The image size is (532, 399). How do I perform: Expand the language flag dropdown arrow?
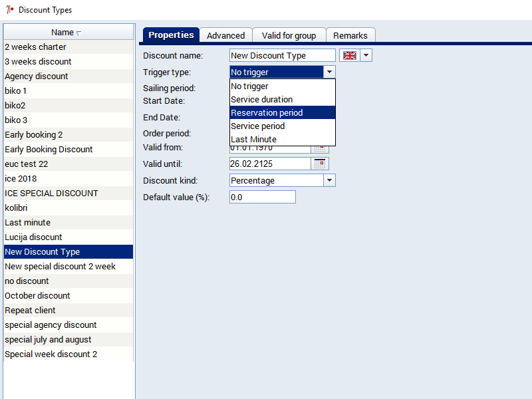click(x=366, y=56)
